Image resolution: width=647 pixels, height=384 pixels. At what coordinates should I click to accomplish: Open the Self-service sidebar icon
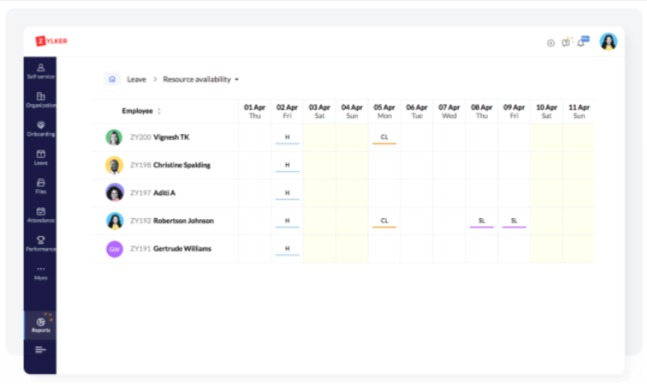pos(40,71)
